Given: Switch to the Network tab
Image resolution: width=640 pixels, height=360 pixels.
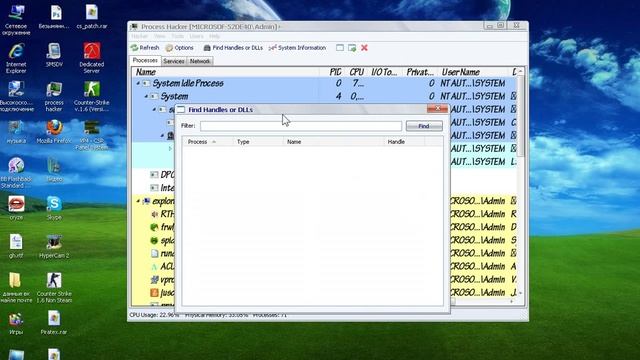Looking at the screenshot, I should (200, 61).
